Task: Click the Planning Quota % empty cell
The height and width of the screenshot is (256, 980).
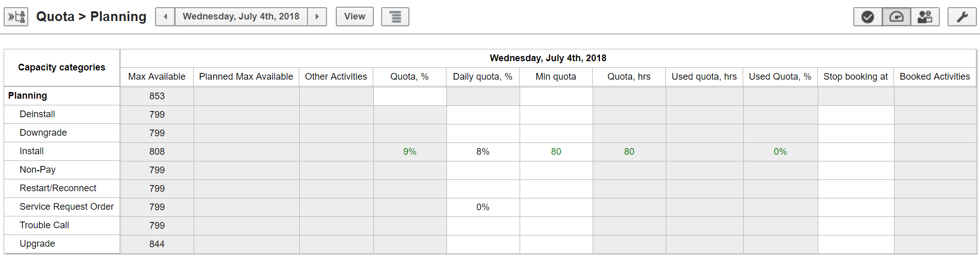Action: 410,96
